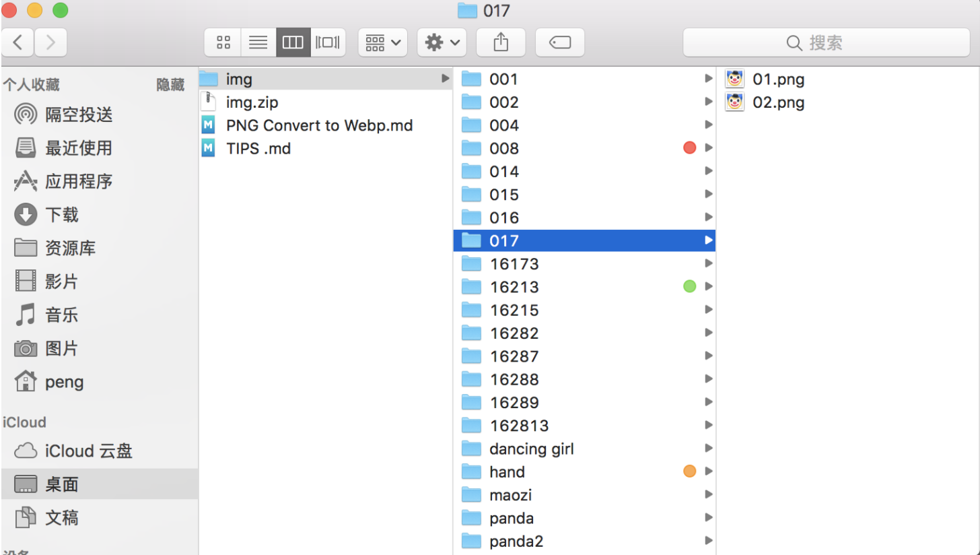Open the grouping options dropdown

pos(382,42)
